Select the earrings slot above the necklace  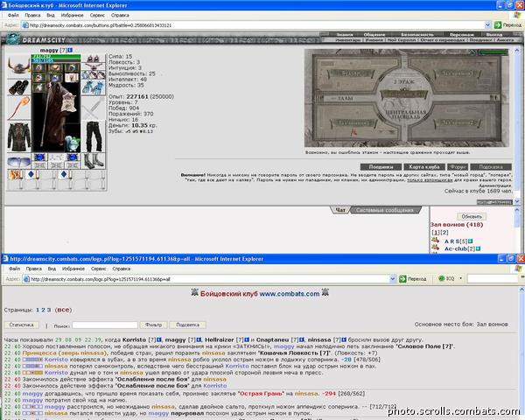(94, 59)
